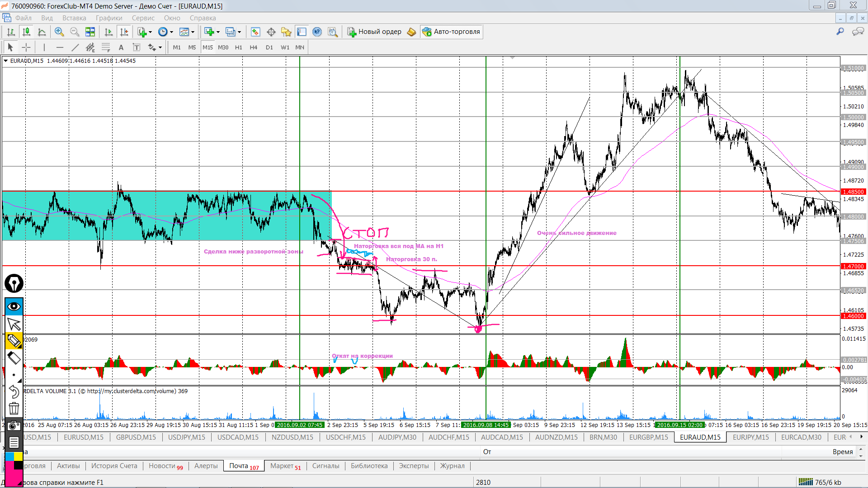Clear all drawings with trash icon

pyautogui.click(x=14, y=408)
